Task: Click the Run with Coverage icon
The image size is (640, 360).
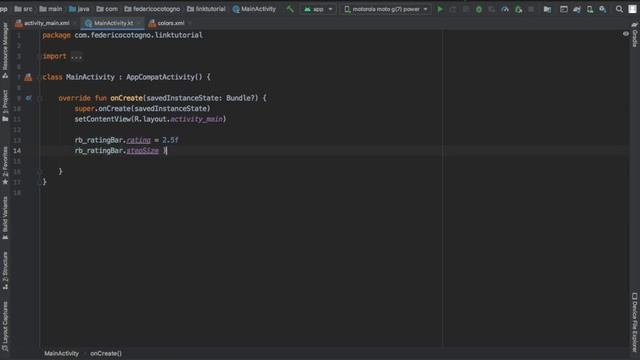Action: coord(492,9)
